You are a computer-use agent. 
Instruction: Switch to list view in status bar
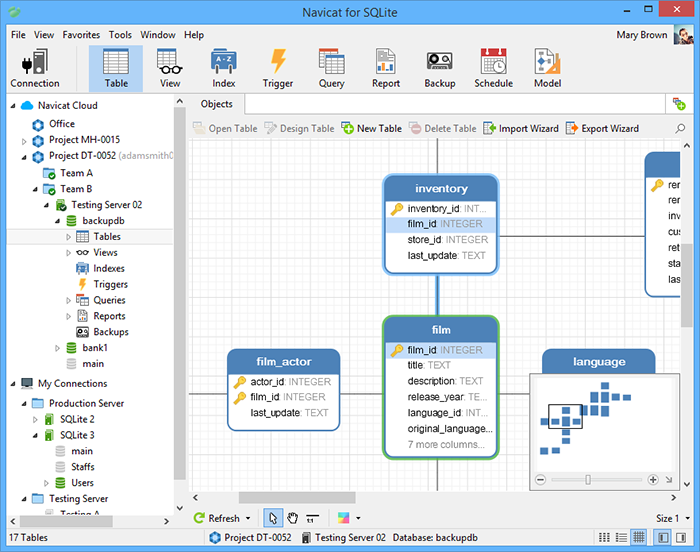pos(621,537)
